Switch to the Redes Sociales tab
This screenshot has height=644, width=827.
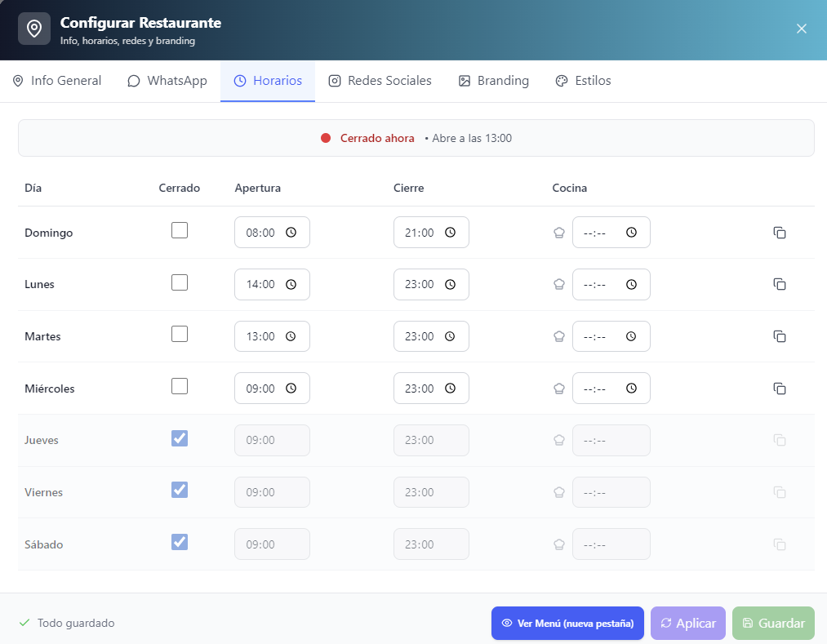pyautogui.click(x=380, y=80)
